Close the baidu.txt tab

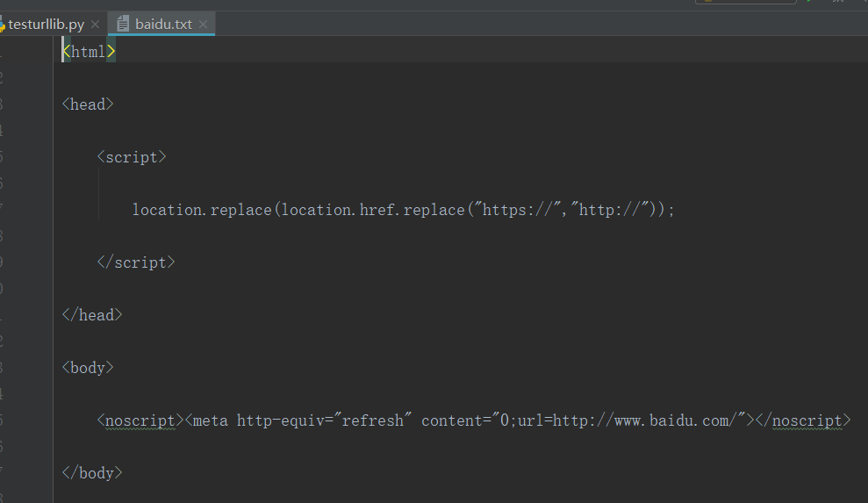pos(203,25)
